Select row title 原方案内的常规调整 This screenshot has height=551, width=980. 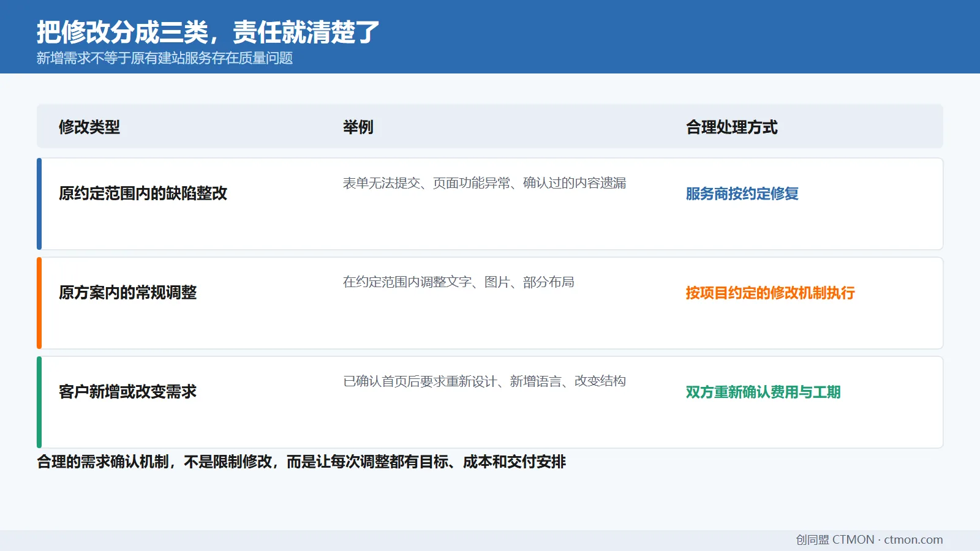point(128,293)
